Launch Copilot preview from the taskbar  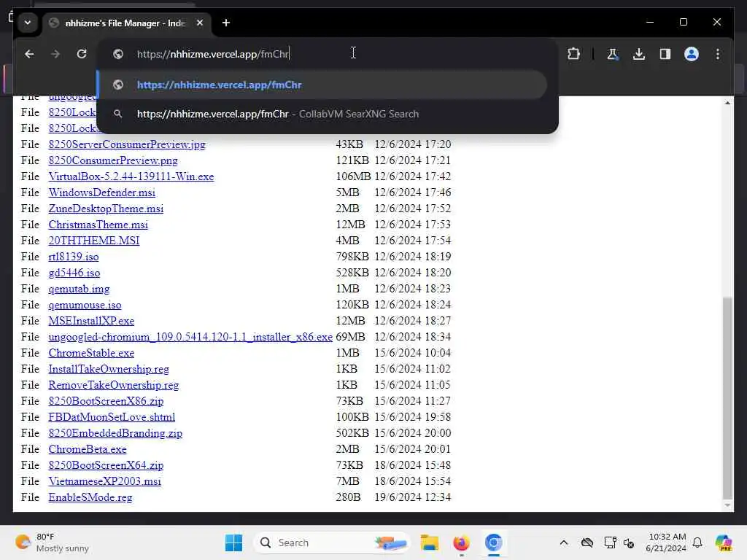point(723,542)
